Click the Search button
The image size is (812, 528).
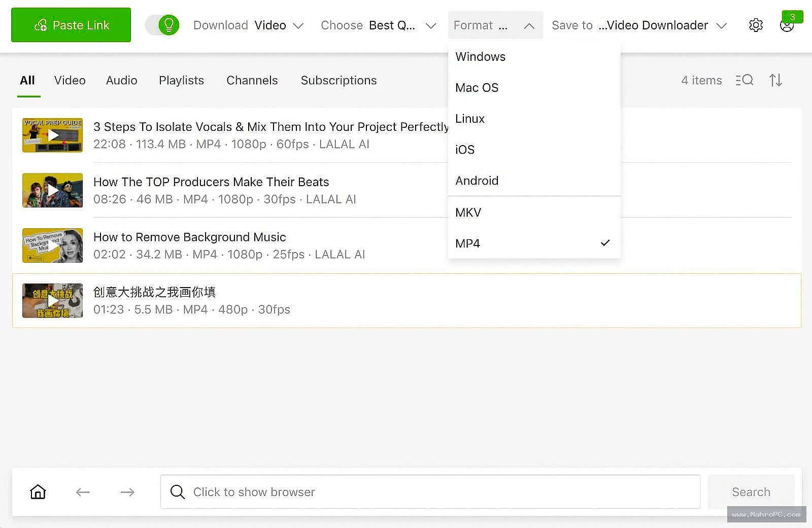[x=751, y=492]
